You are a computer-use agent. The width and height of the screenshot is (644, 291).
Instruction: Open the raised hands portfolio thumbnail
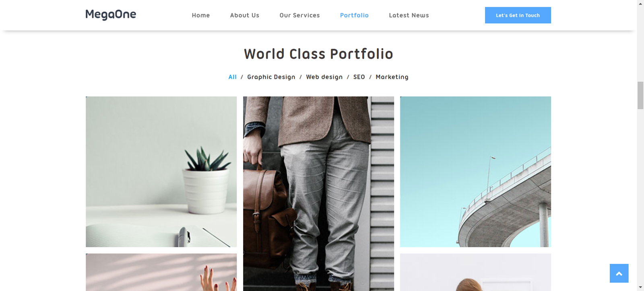[161, 272]
